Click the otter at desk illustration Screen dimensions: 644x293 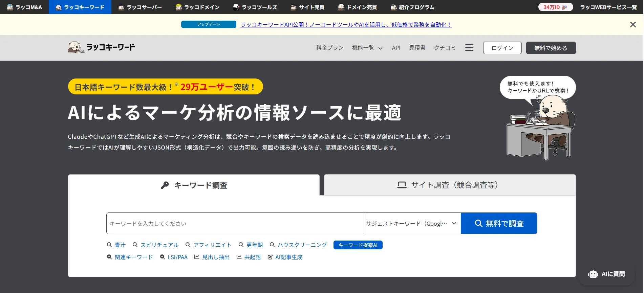(x=540, y=128)
